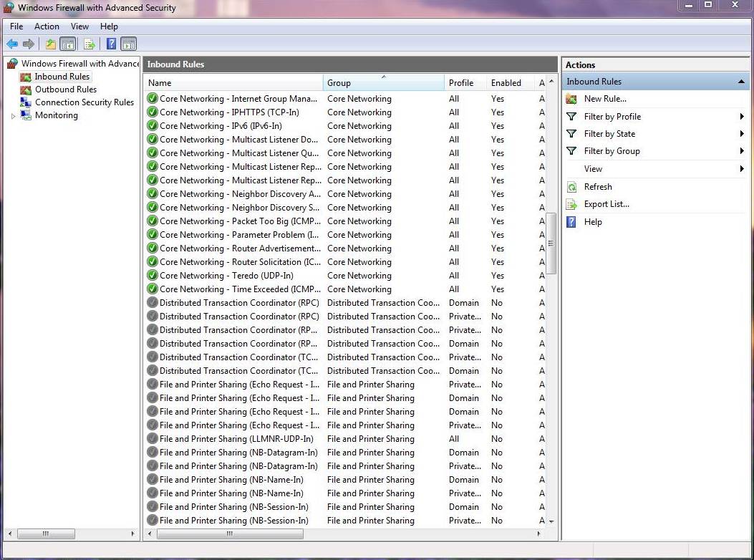Click Export List... action link
The image size is (754, 560).
[x=606, y=204]
